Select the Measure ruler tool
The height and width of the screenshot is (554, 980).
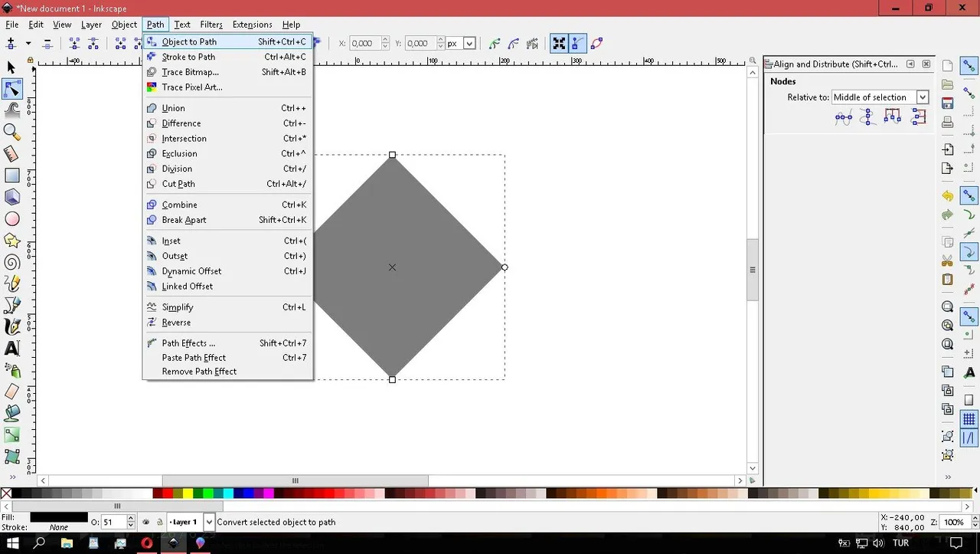(x=11, y=154)
